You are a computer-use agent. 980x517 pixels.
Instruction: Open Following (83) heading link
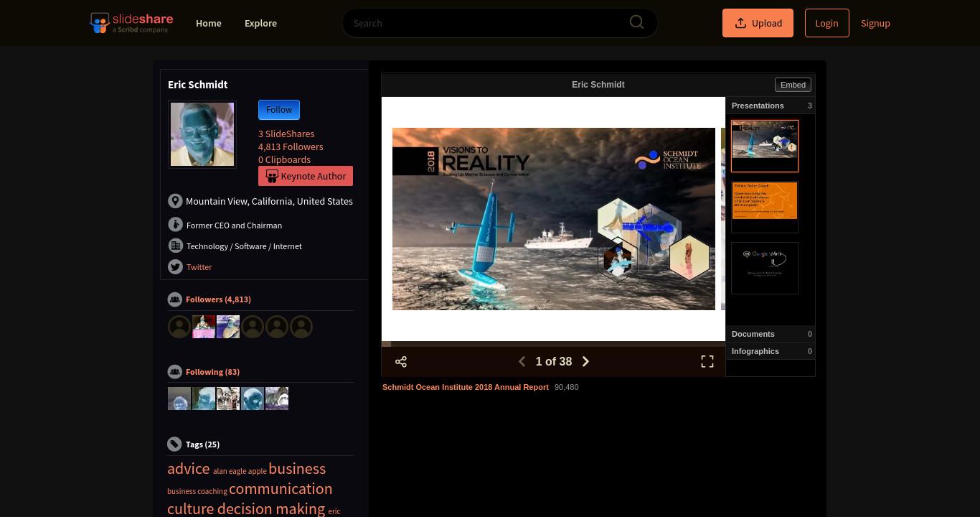(x=212, y=372)
